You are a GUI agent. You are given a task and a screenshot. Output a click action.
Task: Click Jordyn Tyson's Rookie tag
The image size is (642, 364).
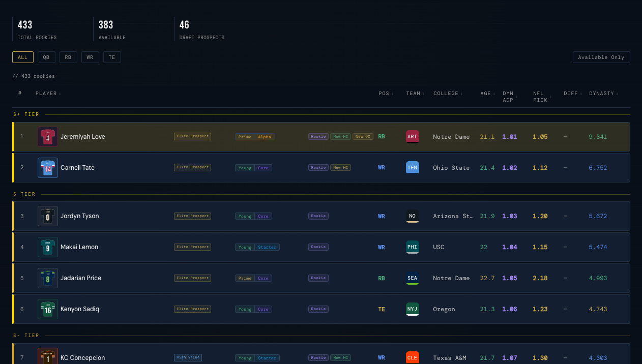(318, 216)
